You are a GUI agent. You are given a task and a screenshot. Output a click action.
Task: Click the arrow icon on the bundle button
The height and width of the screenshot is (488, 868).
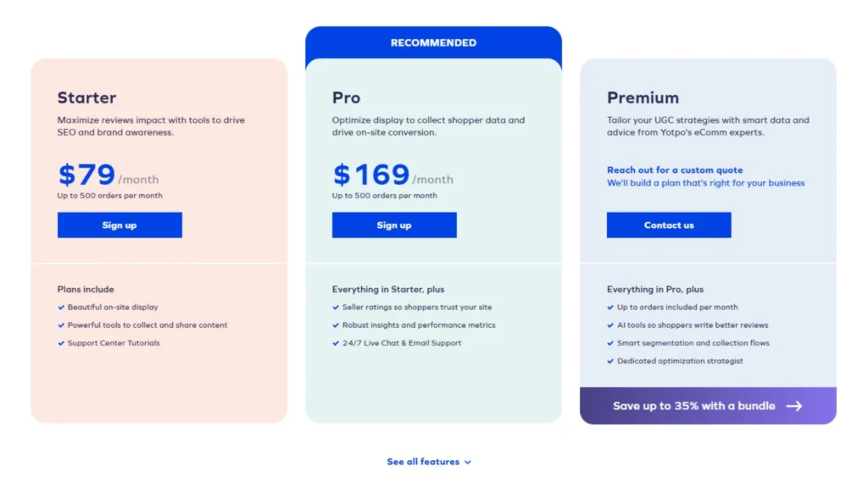point(794,406)
